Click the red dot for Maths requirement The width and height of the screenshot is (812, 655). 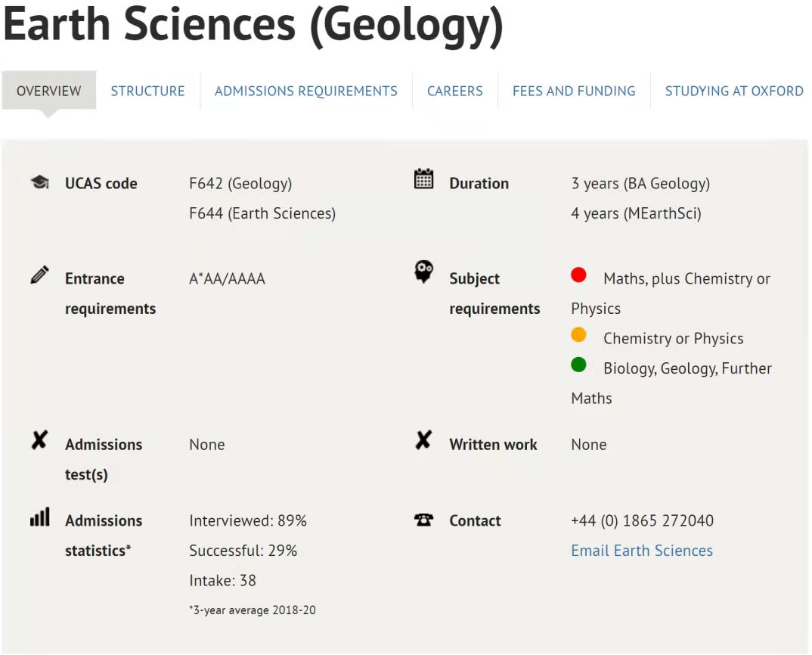(578, 275)
